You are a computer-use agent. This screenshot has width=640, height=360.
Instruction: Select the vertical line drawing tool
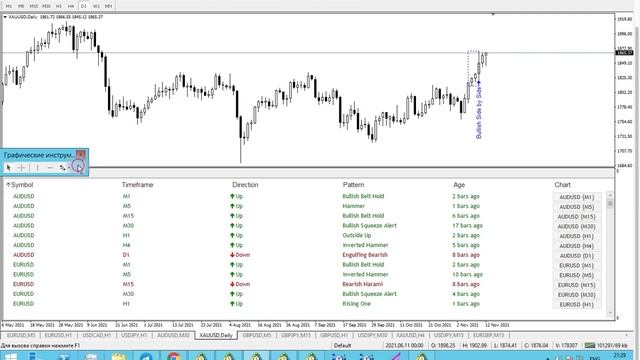tap(37, 168)
